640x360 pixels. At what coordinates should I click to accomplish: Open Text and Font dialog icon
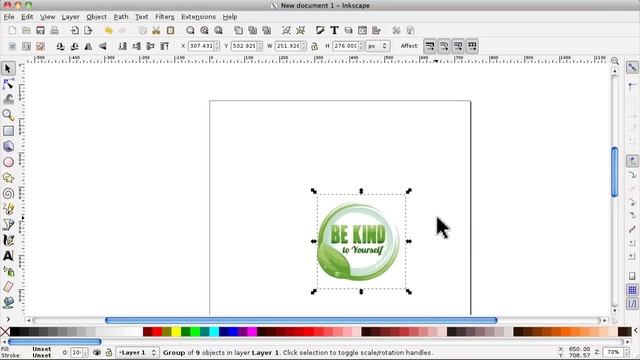tap(334, 31)
